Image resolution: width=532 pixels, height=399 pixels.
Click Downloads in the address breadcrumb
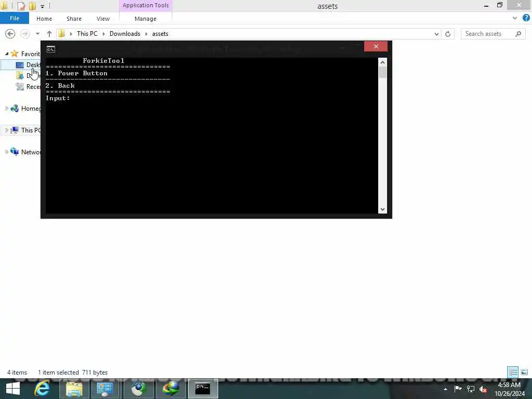(x=125, y=34)
